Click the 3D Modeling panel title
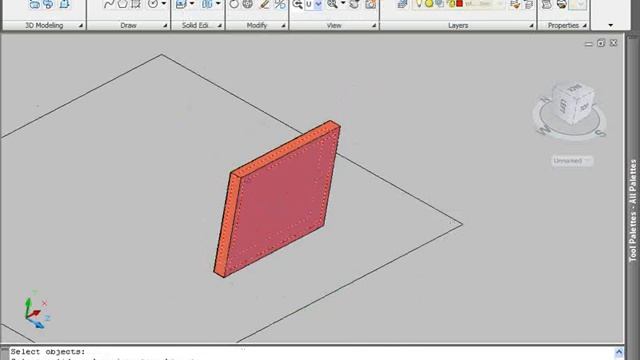This screenshot has height=360, width=640. tap(44, 25)
